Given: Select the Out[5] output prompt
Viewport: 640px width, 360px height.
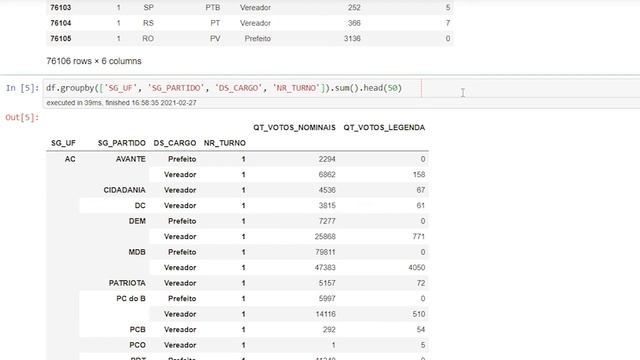Looking at the screenshot, I should pyautogui.click(x=22, y=118).
